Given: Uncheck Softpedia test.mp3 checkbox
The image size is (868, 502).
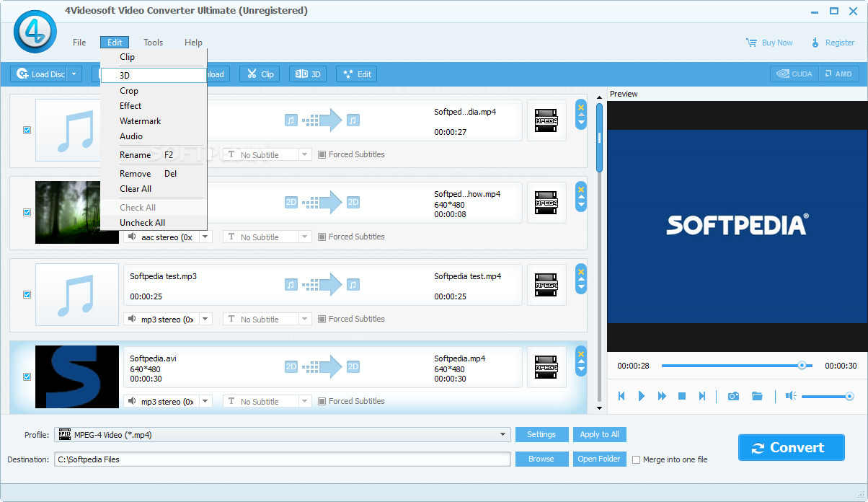Looking at the screenshot, I should (x=27, y=295).
